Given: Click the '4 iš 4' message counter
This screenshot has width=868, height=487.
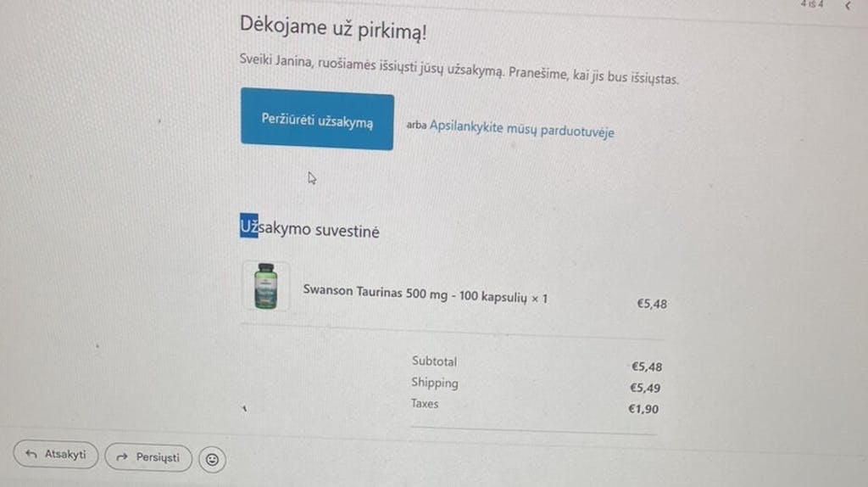Looking at the screenshot, I should 811,4.
